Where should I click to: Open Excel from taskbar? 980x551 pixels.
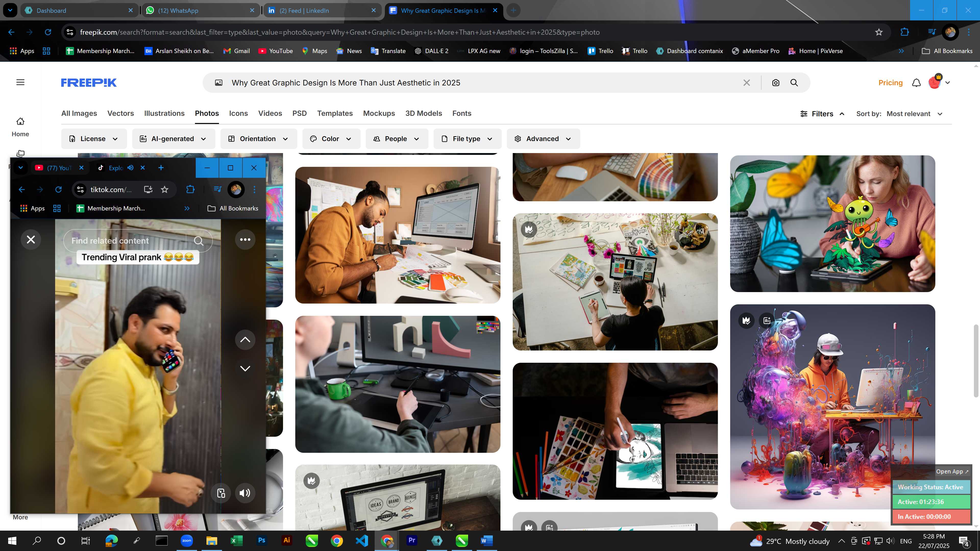click(x=236, y=540)
